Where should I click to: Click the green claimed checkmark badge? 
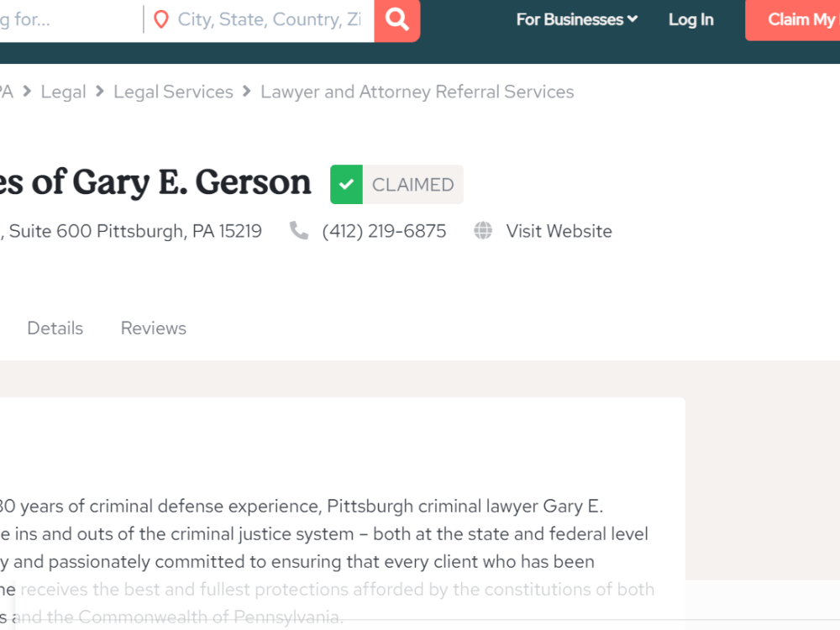(346, 184)
